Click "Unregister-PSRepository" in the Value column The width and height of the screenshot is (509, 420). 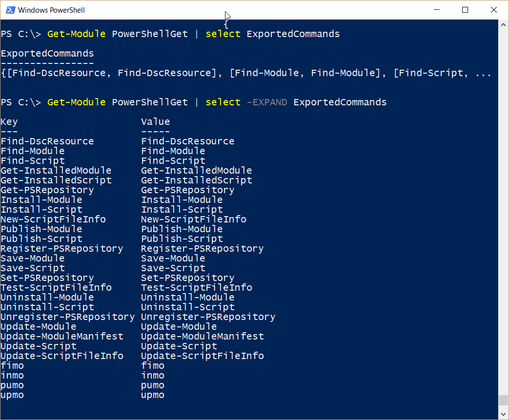pos(208,317)
